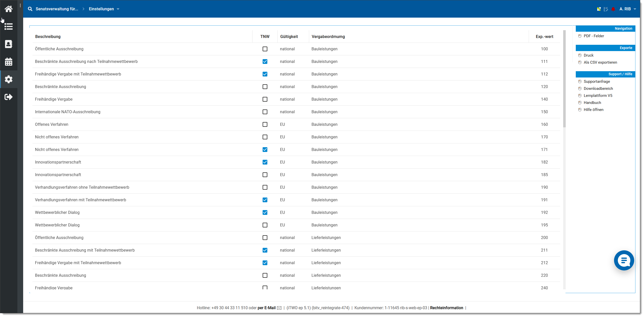Select the Innovationspartnerschaft row 185
Screen dimensions: 644x317
coord(296,175)
